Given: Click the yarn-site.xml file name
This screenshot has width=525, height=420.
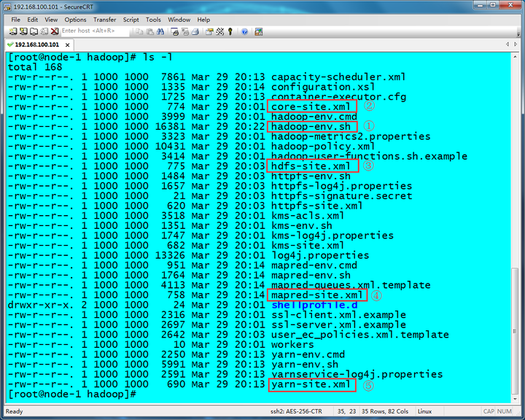Looking at the screenshot, I should [x=311, y=384].
